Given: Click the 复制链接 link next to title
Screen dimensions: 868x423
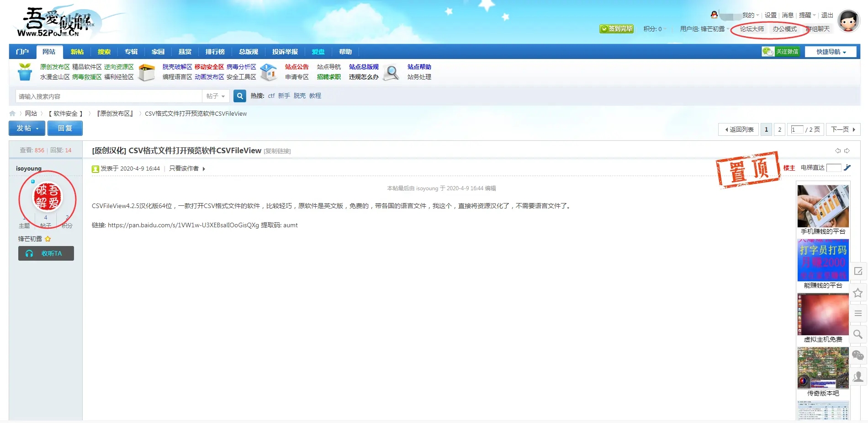Looking at the screenshot, I should [277, 151].
